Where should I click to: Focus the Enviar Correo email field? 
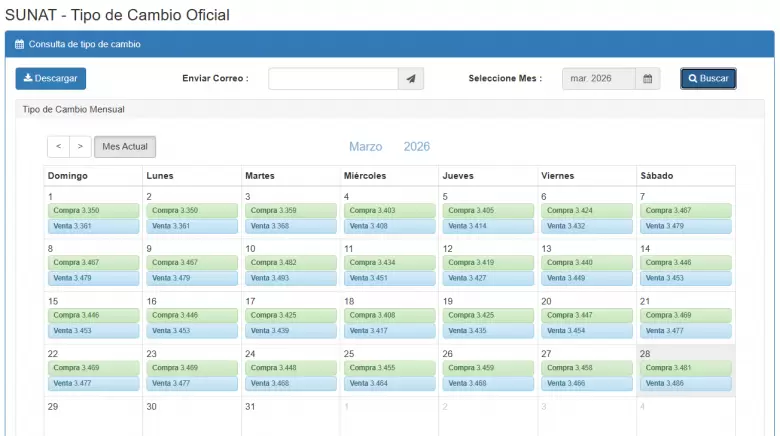pos(333,79)
